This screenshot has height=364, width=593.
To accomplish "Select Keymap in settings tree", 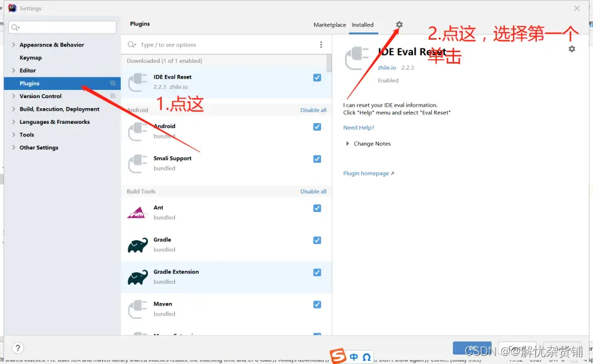I will 31,57.
